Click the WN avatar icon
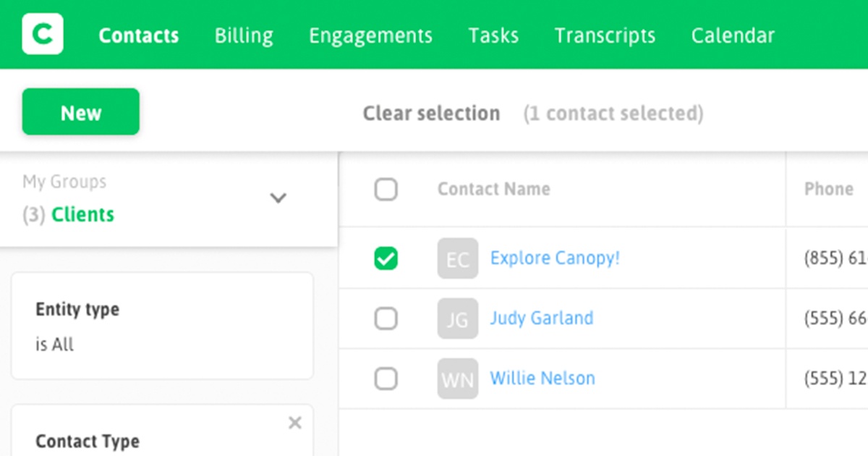 click(458, 379)
